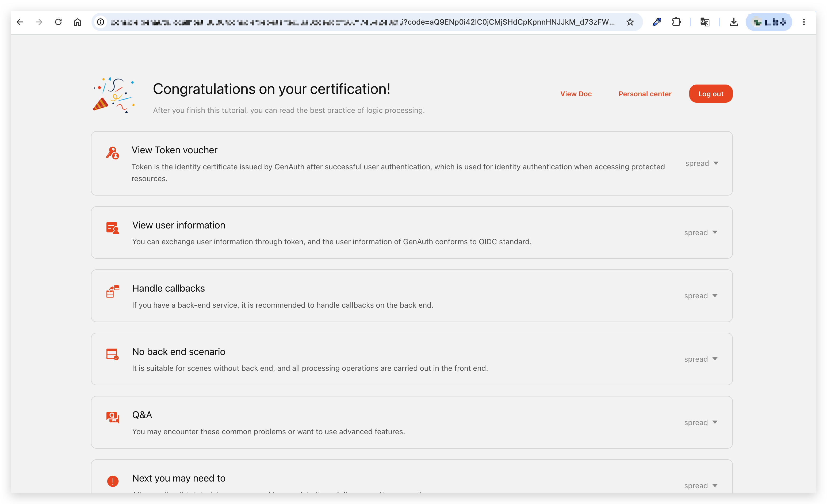The width and height of the screenshot is (827, 504).
Task: Click the Log out button
Action: pos(711,94)
